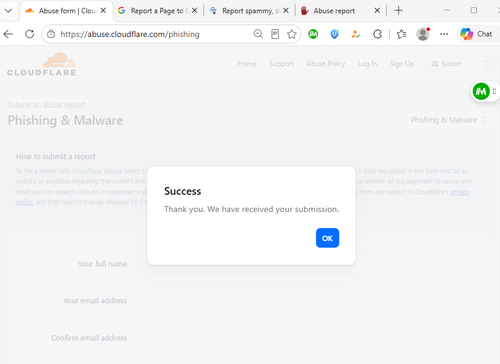Screen dimensions: 500x364
Task: Close the Report a Page tab
Action: click(195, 11)
